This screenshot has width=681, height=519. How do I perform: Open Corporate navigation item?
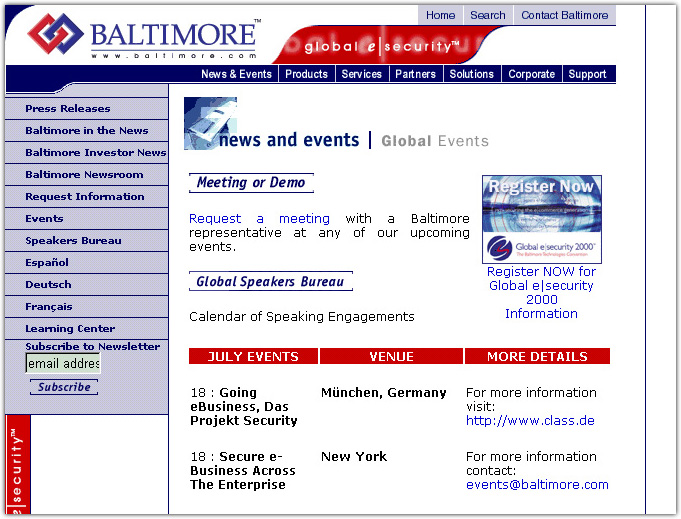532,74
